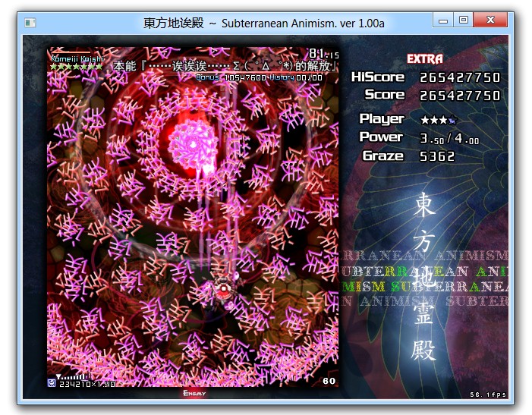Click the point item icon beside 234210
Viewport: 532px width, 415px height.
coord(52,383)
